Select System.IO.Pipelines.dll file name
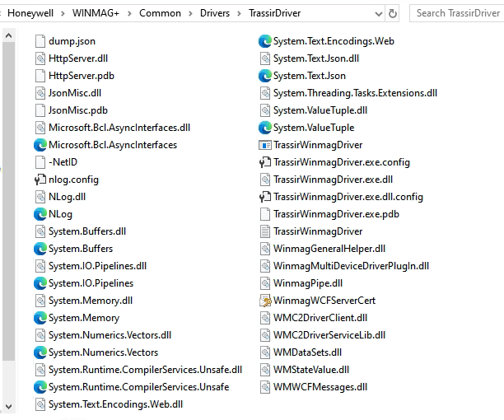 tap(97, 266)
